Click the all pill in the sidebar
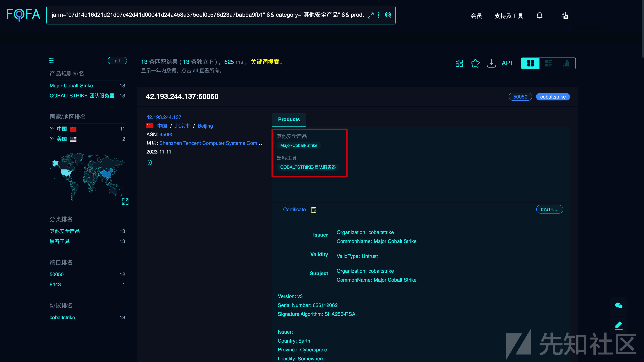 pos(117,61)
